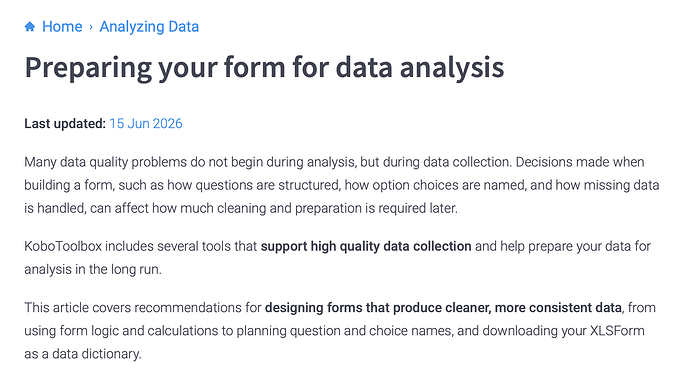Click the word KoboToolbox in the second paragraph
This screenshot has height=377, width=690.
tap(63, 246)
